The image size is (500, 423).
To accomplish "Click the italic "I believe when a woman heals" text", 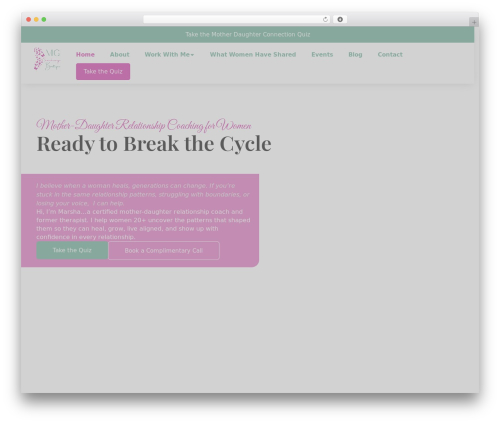I will pyautogui.click(x=143, y=194).
